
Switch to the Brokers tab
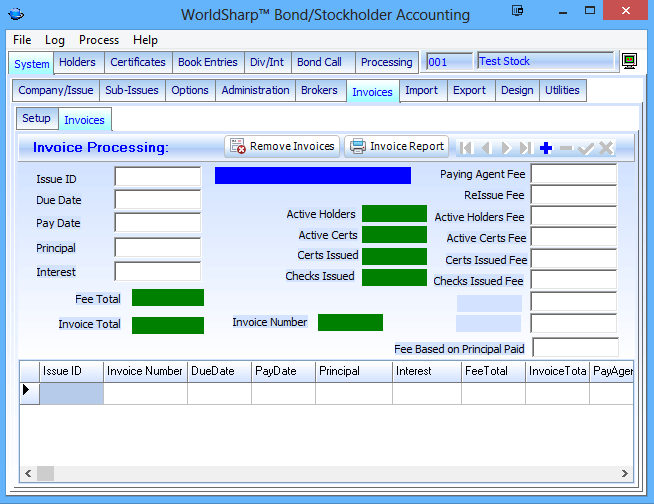(x=319, y=90)
